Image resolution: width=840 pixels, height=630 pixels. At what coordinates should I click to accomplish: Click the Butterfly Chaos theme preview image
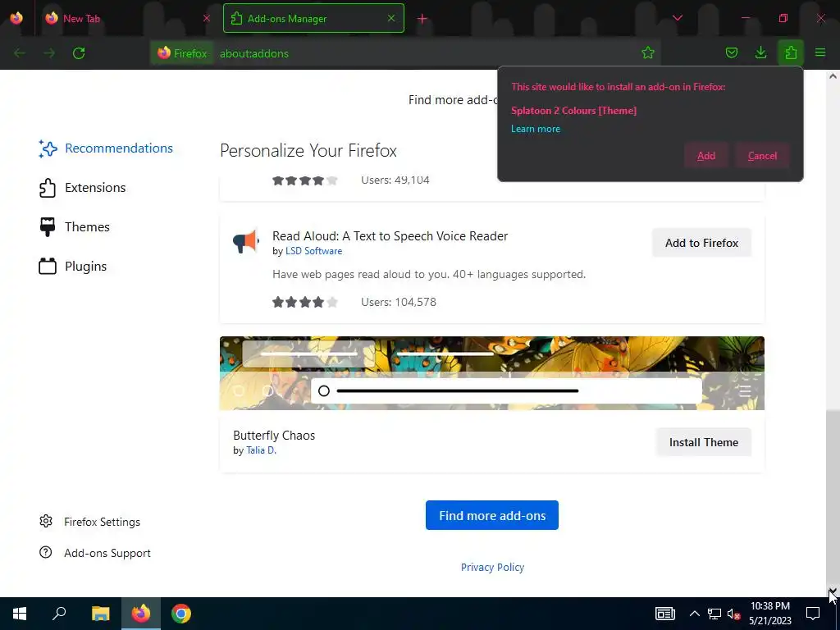pos(492,373)
